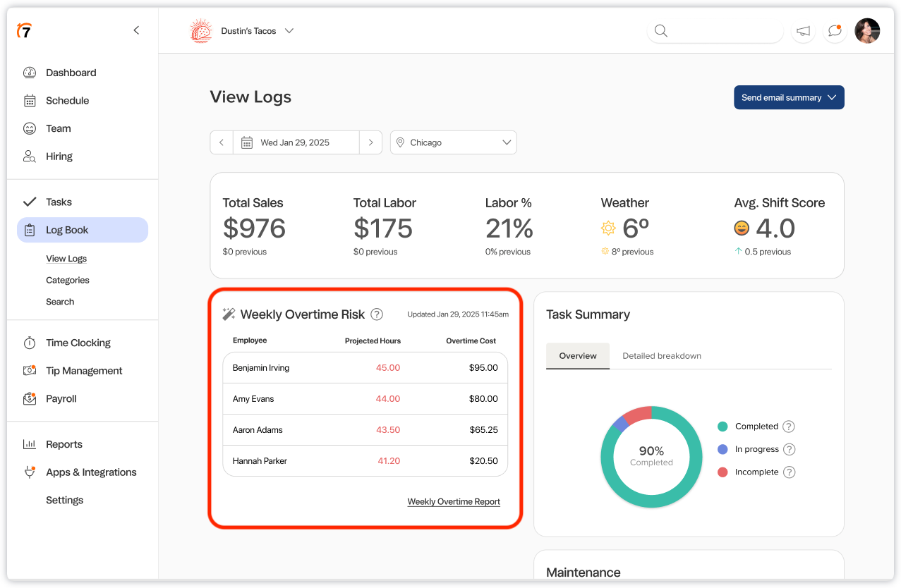Click the help icon next to Incomplete

[789, 472]
